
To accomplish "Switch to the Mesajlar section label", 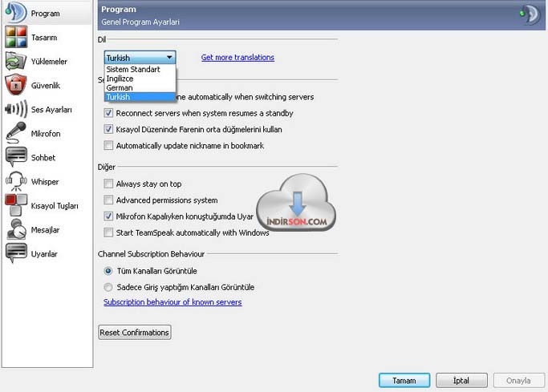I will (45, 230).
